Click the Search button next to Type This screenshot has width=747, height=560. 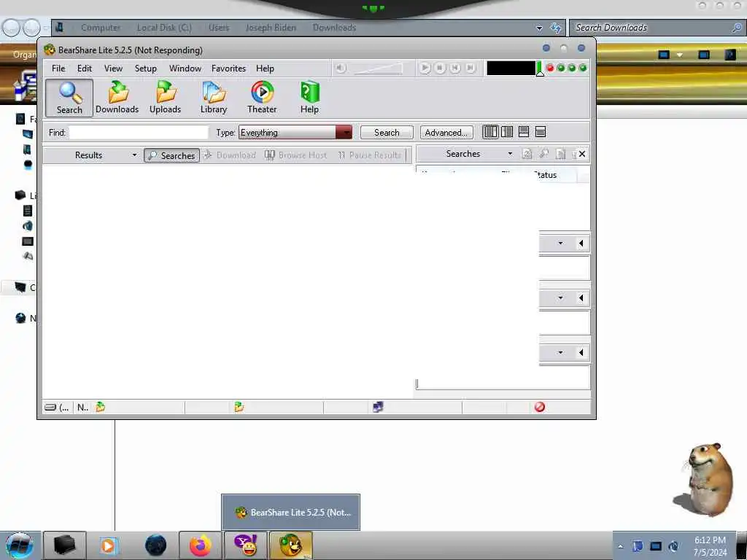click(x=387, y=133)
